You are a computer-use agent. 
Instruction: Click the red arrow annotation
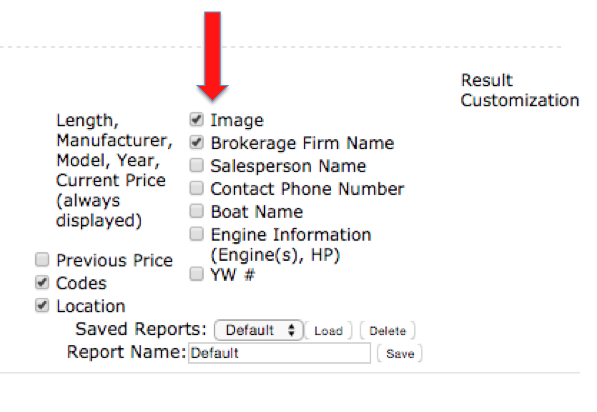[212, 56]
